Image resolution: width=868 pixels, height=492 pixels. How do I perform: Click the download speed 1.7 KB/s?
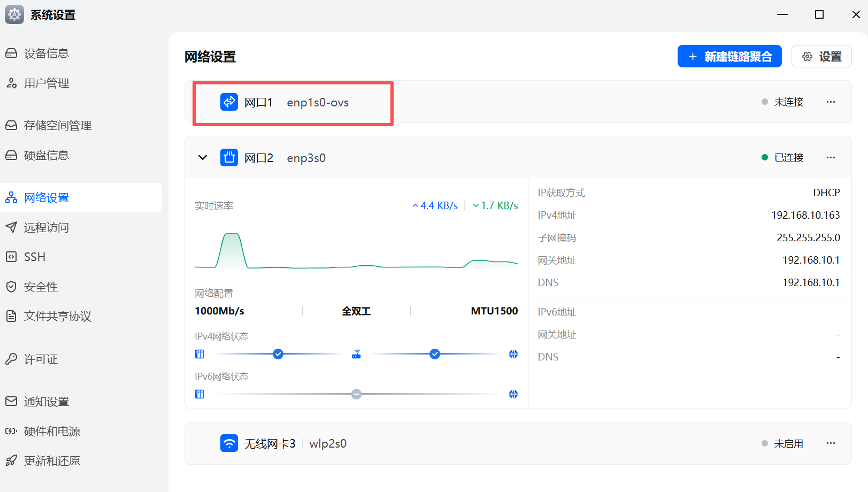[x=495, y=205]
